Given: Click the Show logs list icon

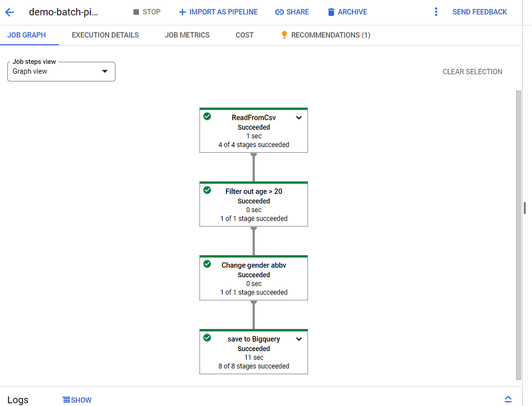Looking at the screenshot, I should (66, 400).
